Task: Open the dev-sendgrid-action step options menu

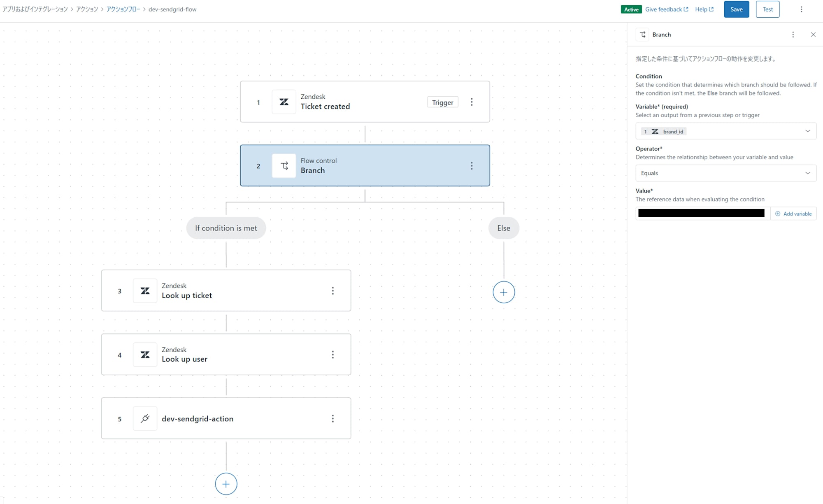Action: pyautogui.click(x=332, y=419)
